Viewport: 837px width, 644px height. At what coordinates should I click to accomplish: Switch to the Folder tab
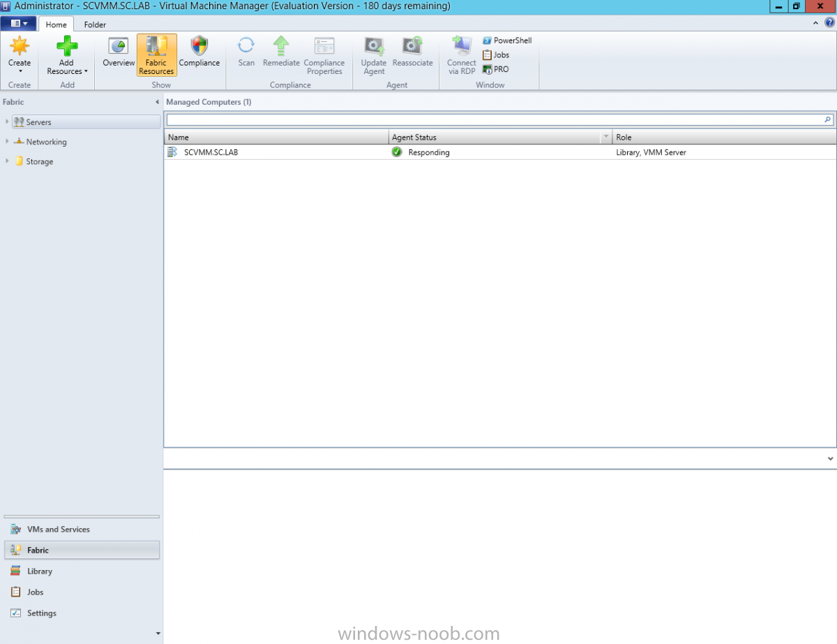(95, 24)
